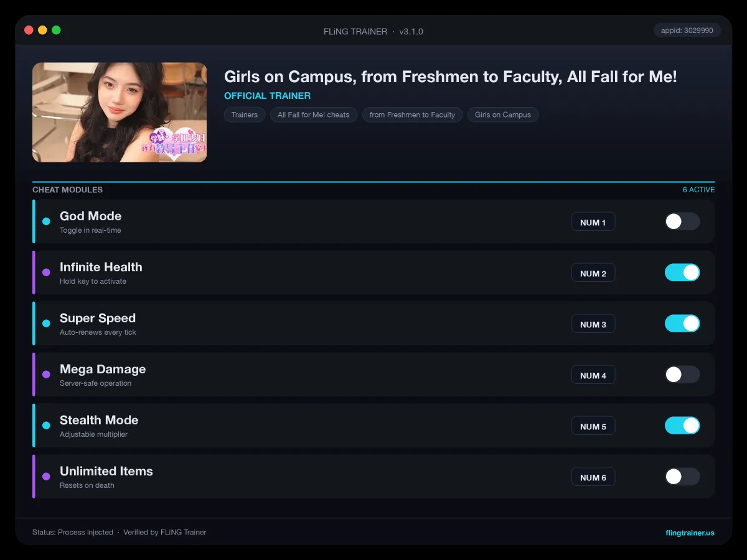The width and height of the screenshot is (747, 560).
Task: Select the from Freshmen to Faculty tag
Action: click(x=412, y=114)
